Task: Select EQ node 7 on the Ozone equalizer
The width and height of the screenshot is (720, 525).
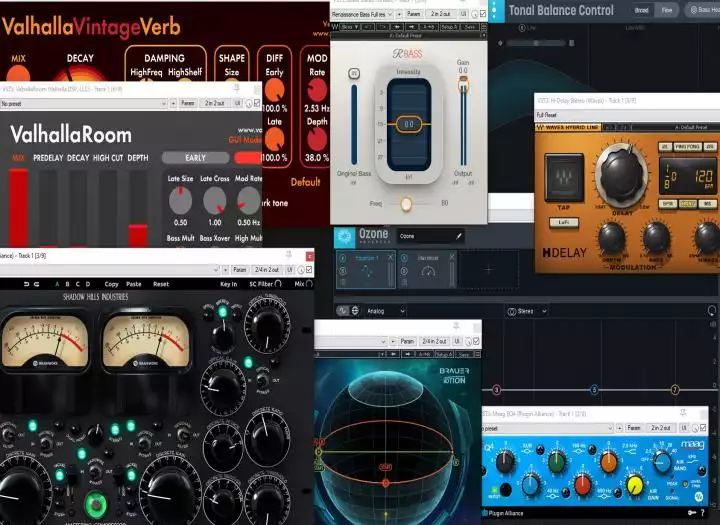Action: click(x=675, y=390)
